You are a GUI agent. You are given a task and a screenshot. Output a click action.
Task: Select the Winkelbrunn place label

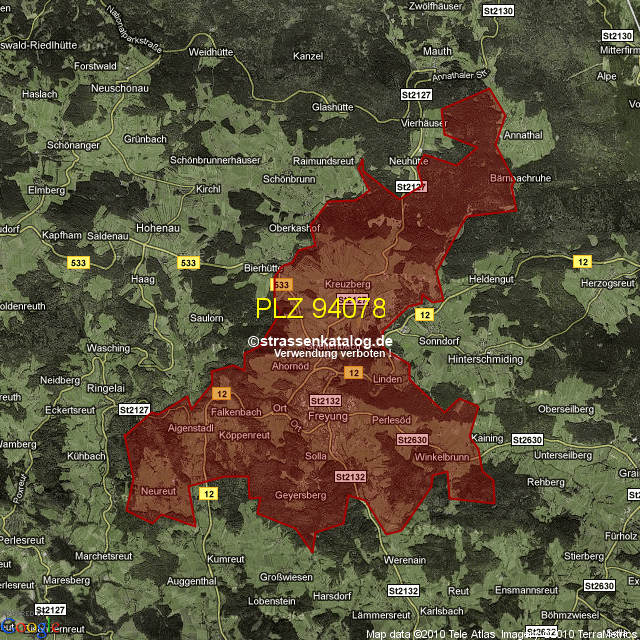[x=441, y=457]
